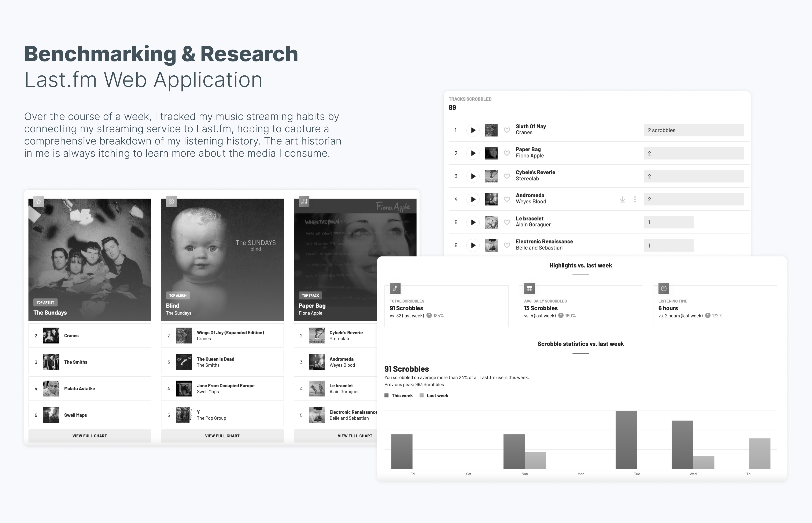Click the top album disc icon
The height and width of the screenshot is (523, 812).
[x=171, y=202]
